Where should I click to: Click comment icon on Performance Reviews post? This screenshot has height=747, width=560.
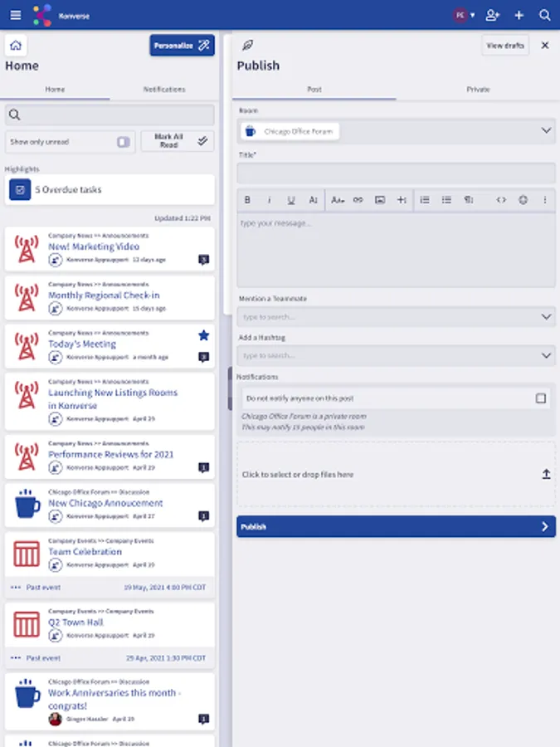(x=203, y=467)
